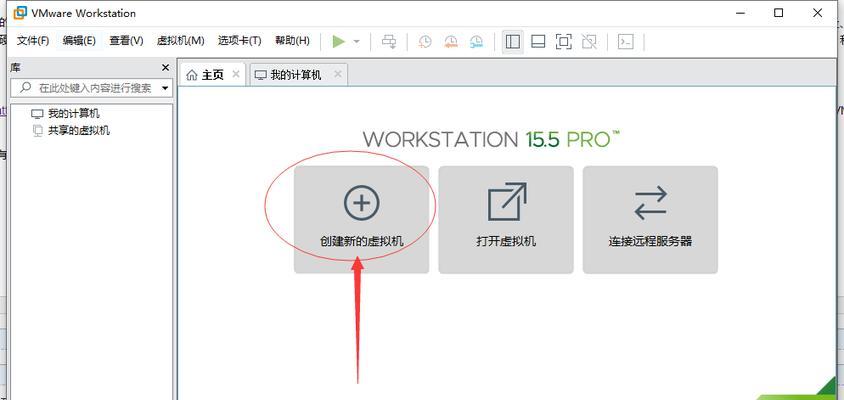Image resolution: width=844 pixels, height=400 pixels.
Task: Open the 帮助(H) menu
Action: 292,41
